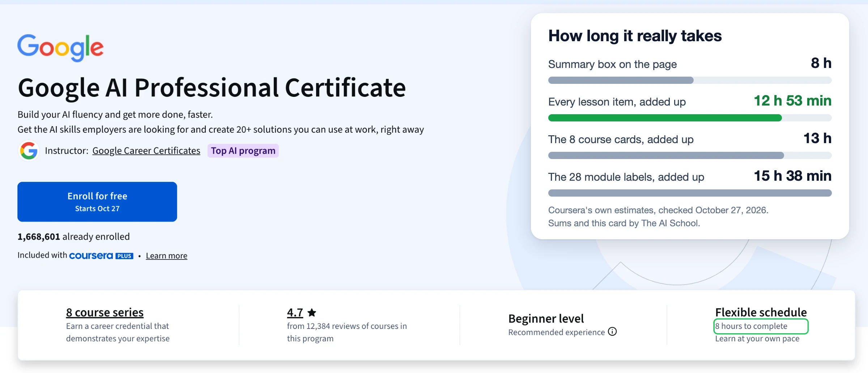Click the 'Flexible schedule' heading
Image resolution: width=868 pixels, height=373 pixels.
coord(761,312)
